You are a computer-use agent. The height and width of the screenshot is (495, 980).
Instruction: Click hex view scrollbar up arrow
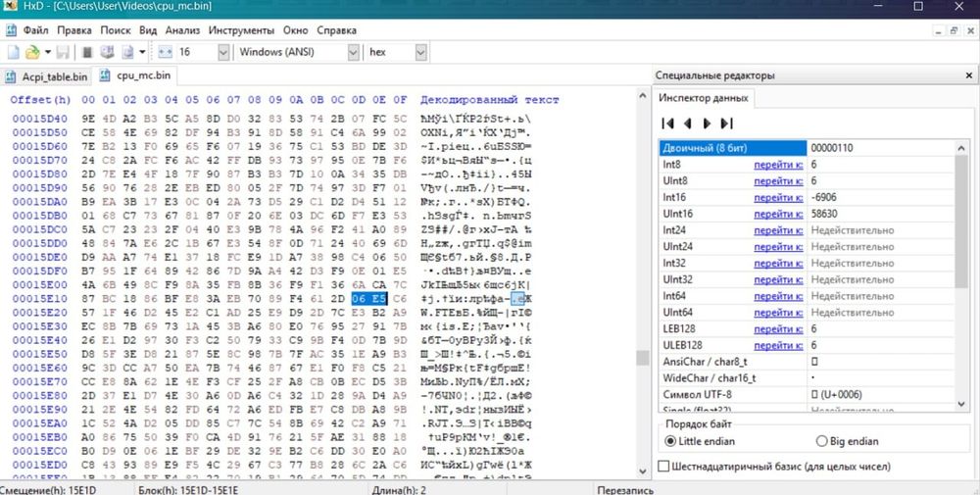pyautogui.click(x=643, y=96)
